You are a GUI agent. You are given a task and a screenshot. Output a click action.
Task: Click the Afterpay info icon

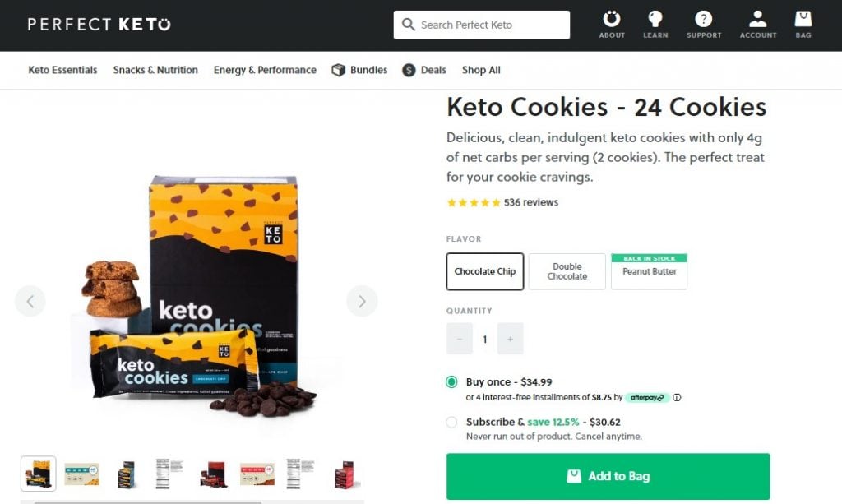pyautogui.click(x=676, y=397)
